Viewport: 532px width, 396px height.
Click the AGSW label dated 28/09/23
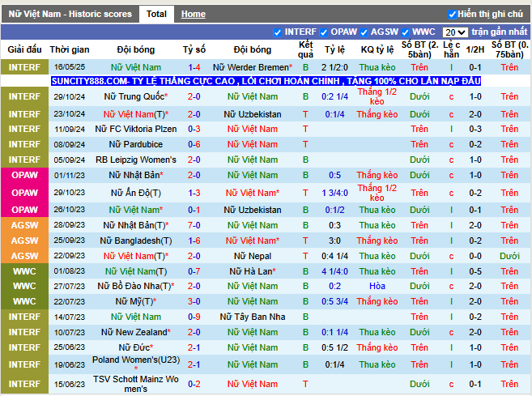click(24, 225)
